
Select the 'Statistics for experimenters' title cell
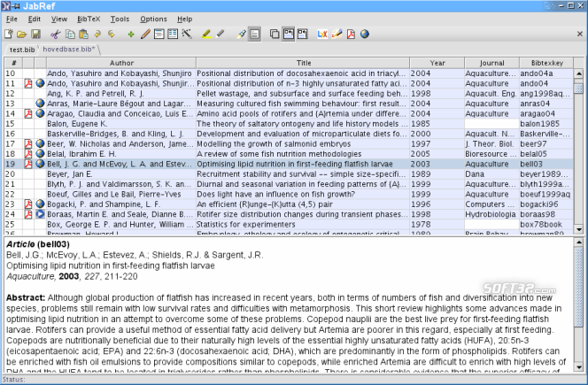[x=302, y=224]
